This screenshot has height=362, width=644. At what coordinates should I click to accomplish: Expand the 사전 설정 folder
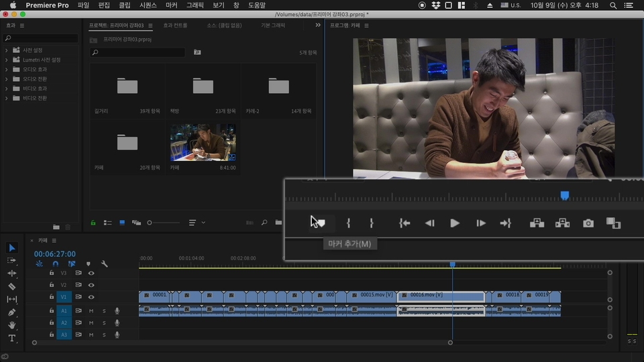click(6, 50)
